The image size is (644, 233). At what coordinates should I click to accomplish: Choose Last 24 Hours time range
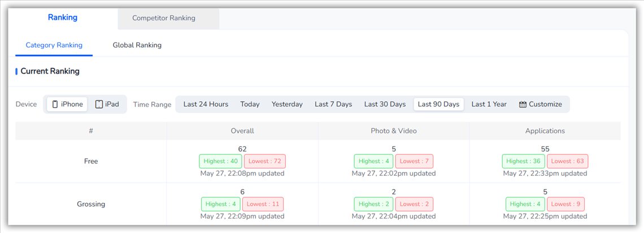[206, 105]
